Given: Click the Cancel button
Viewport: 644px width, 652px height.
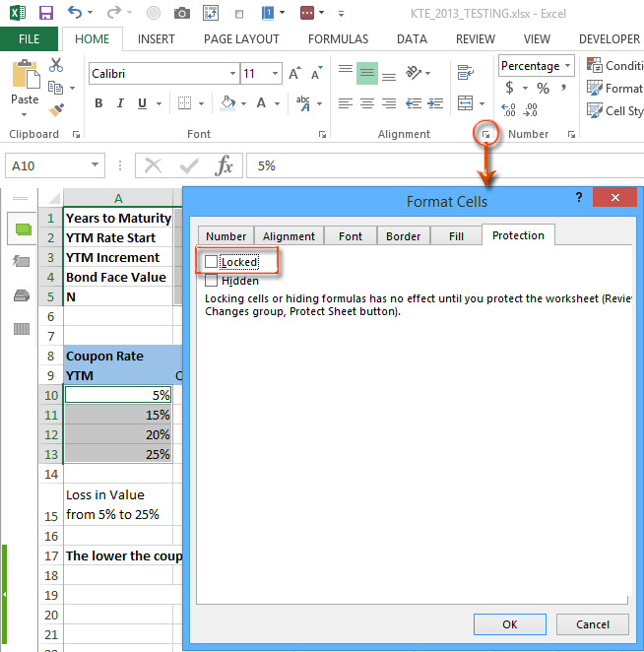Looking at the screenshot, I should pyautogui.click(x=592, y=624).
